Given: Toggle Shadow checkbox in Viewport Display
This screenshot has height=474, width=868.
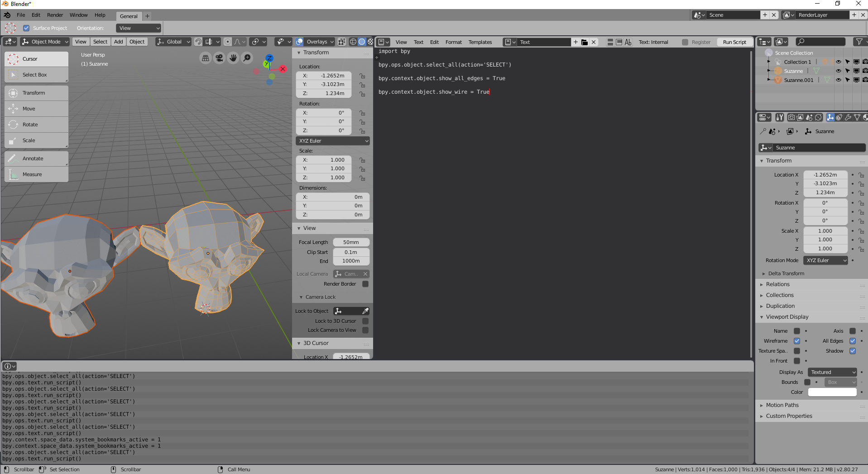Looking at the screenshot, I should [x=853, y=351].
